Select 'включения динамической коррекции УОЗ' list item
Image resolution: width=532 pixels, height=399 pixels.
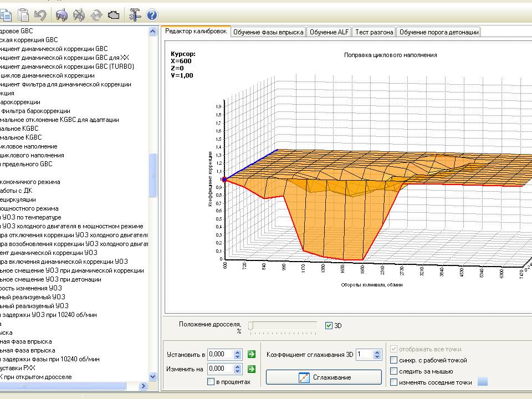click(64, 262)
